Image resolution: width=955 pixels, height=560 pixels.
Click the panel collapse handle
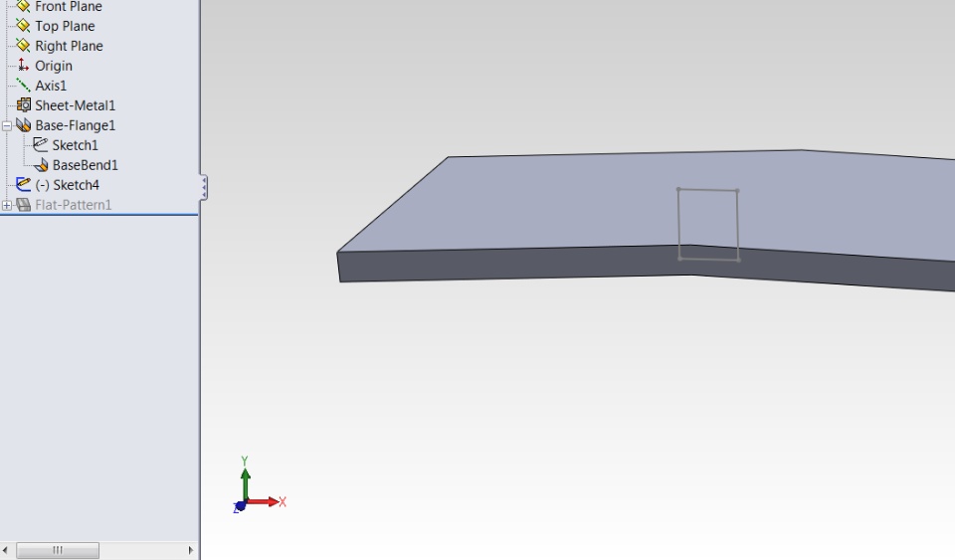pos(204,187)
